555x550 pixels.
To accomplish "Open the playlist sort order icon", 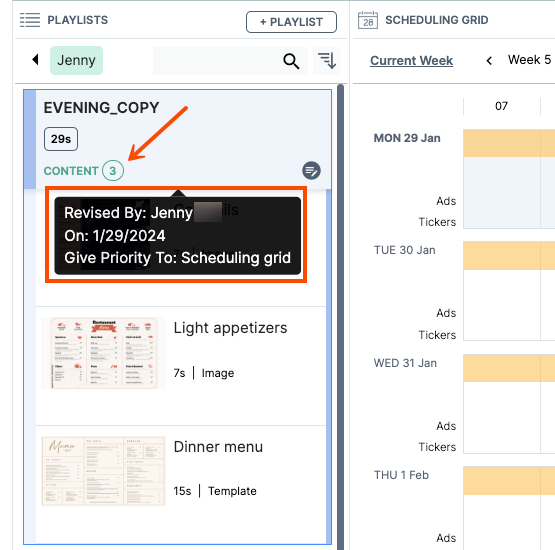I will [x=327, y=61].
